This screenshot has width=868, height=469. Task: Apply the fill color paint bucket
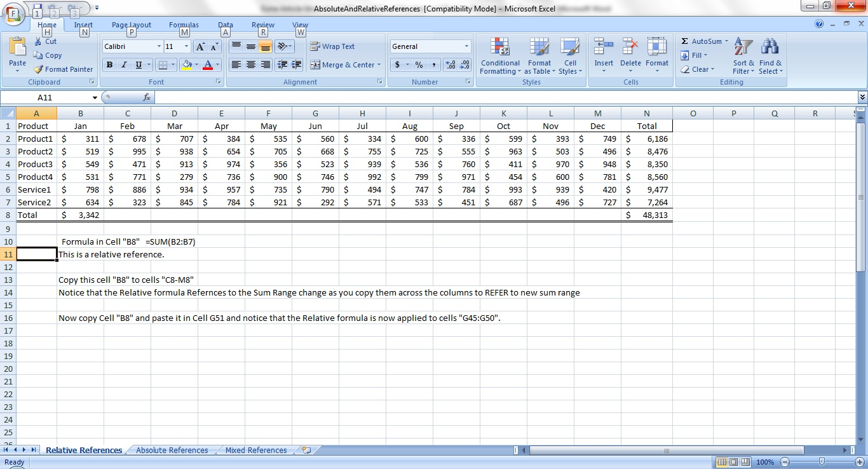coord(186,65)
